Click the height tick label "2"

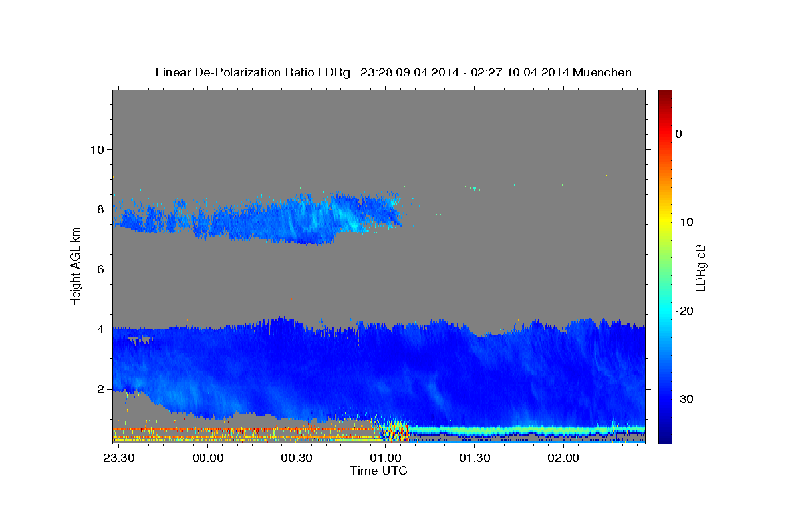100,389
